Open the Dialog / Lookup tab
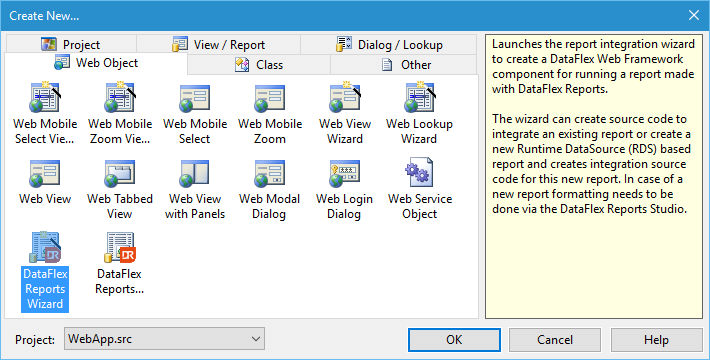710x360 pixels. coord(389,44)
